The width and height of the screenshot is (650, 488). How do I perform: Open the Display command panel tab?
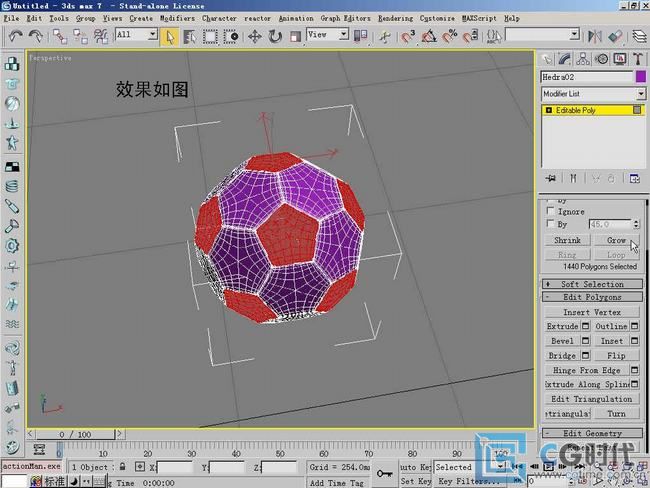pyautogui.click(x=620, y=59)
